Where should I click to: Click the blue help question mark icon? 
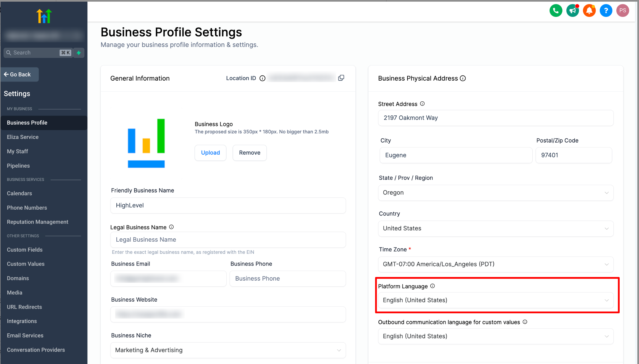pyautogui.click(x=606, y=11)
